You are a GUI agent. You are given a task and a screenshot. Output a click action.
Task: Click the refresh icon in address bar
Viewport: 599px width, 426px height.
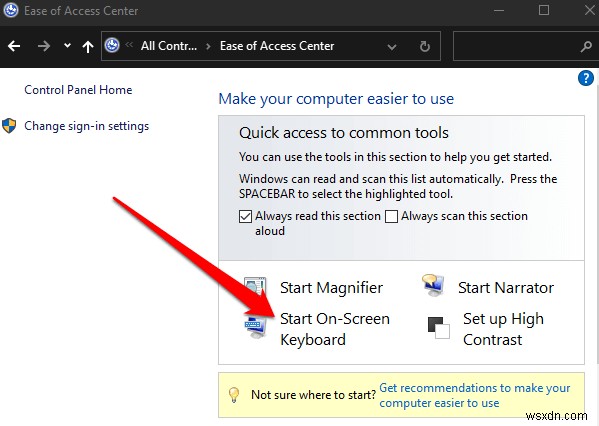pyautogui.click(x=424, y=47)
